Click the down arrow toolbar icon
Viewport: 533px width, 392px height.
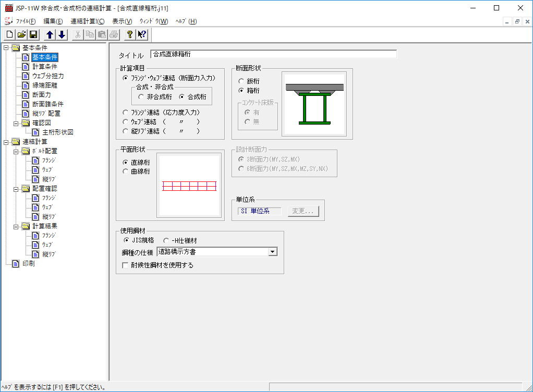[62, 34]
